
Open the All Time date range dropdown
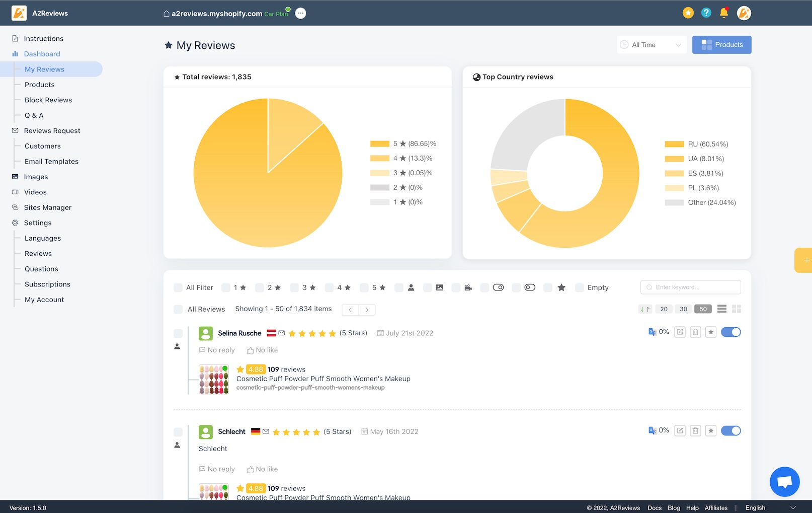pos(652,45)
